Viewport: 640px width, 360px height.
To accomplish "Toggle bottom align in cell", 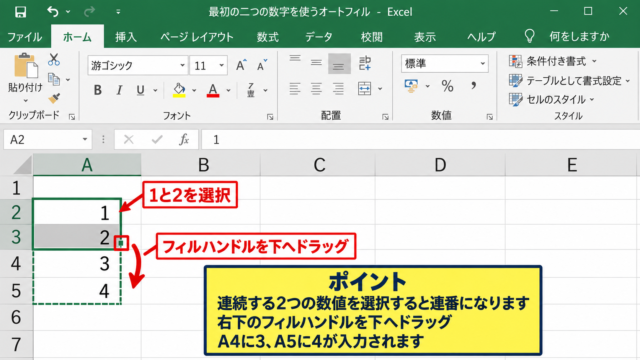I will tap(339, 63).
